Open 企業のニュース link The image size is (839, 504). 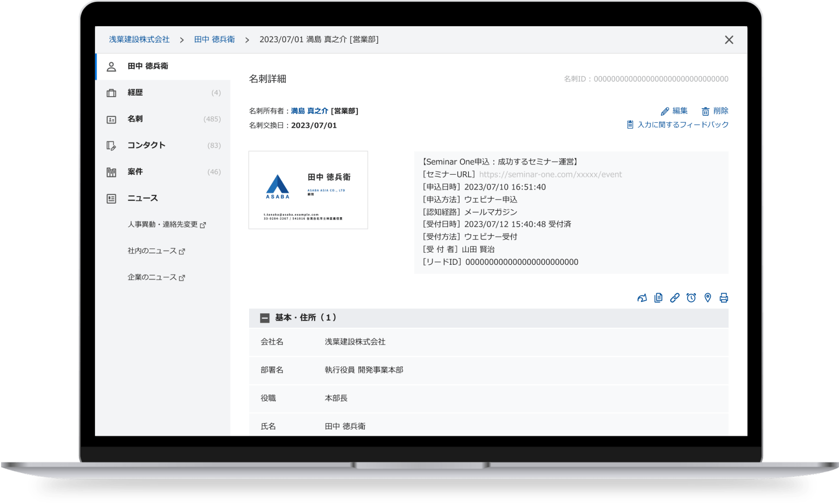click(x=152, y=277)
